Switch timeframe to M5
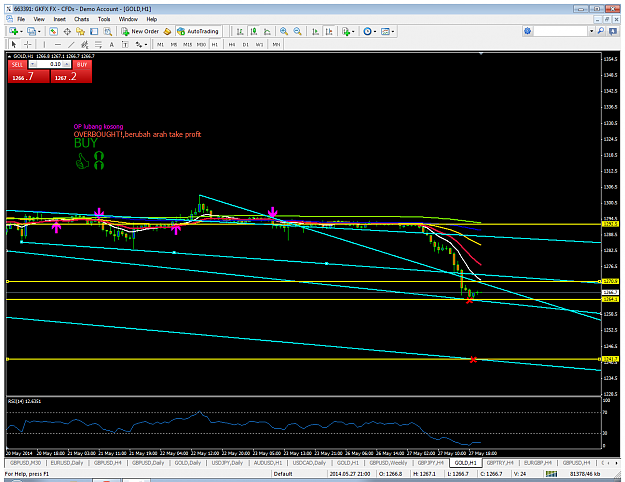The width and height of the screenshot is (625, 482). click(x=174, y=45)
